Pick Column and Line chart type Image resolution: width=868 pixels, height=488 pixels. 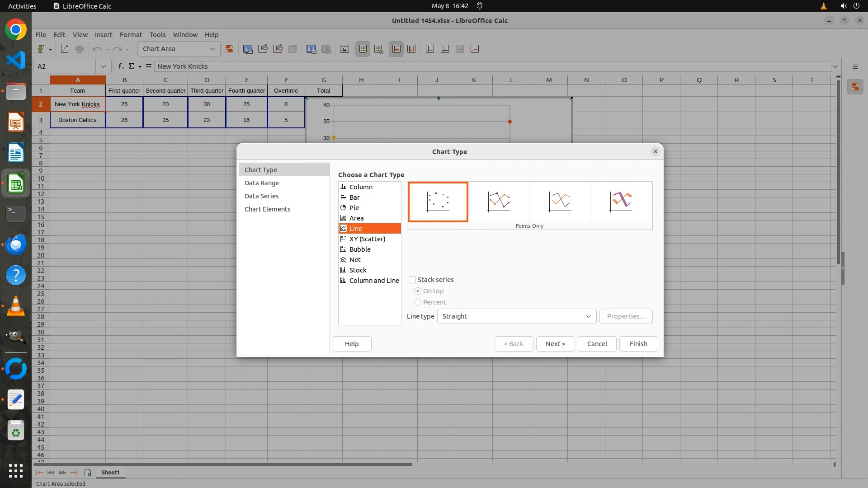coord(373,281)
